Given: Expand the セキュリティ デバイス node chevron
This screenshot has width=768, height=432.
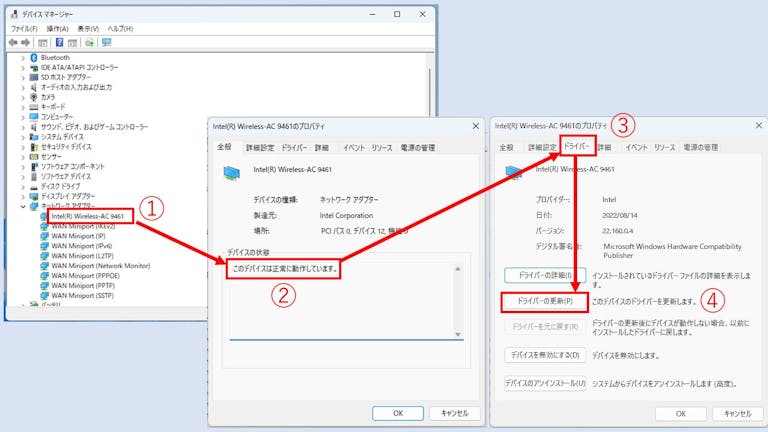Looking at the screenshot, I should point(23,146).
